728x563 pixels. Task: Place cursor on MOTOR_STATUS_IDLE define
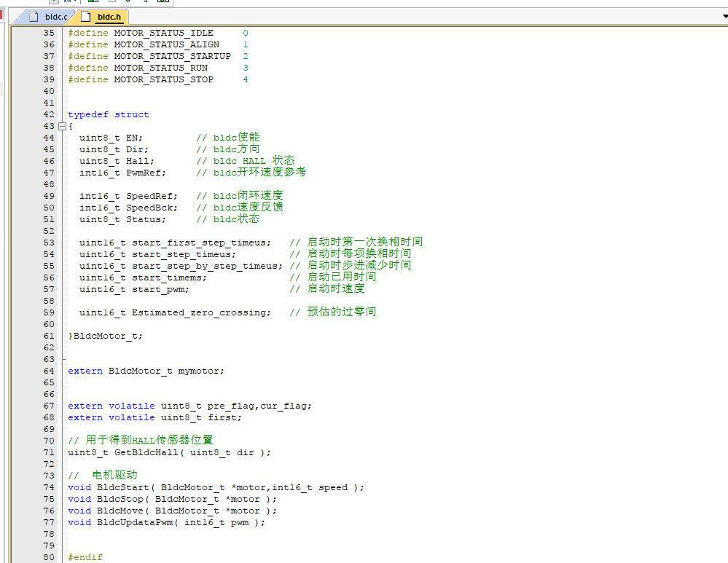[x=163, y=33]
